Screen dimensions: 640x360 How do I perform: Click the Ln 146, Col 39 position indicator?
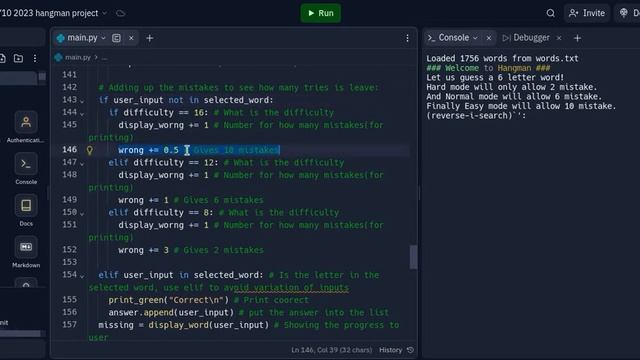tap(331, 350)
